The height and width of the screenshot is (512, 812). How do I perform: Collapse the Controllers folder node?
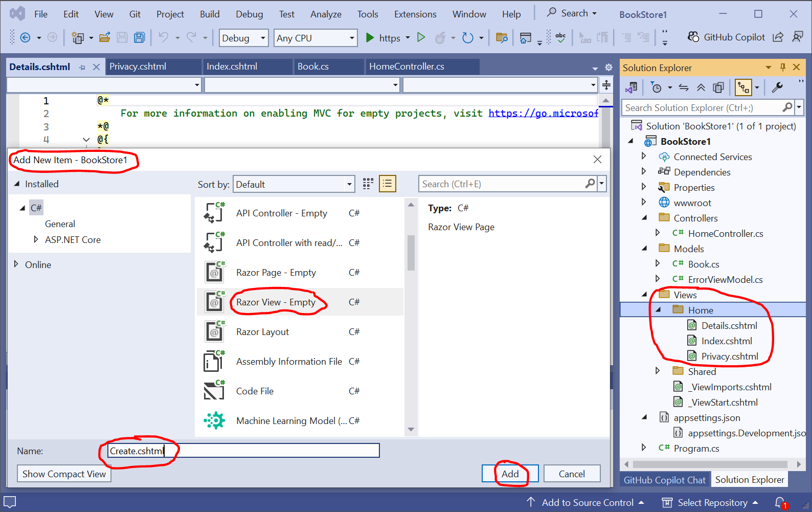(644, 217)
